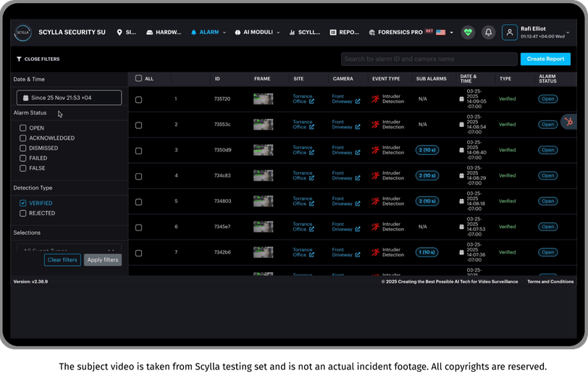Open Front Driveway external link for alarm 7350d9
Image resolution: width=588 pixels, height=376 pixels.
coord(358,152)
